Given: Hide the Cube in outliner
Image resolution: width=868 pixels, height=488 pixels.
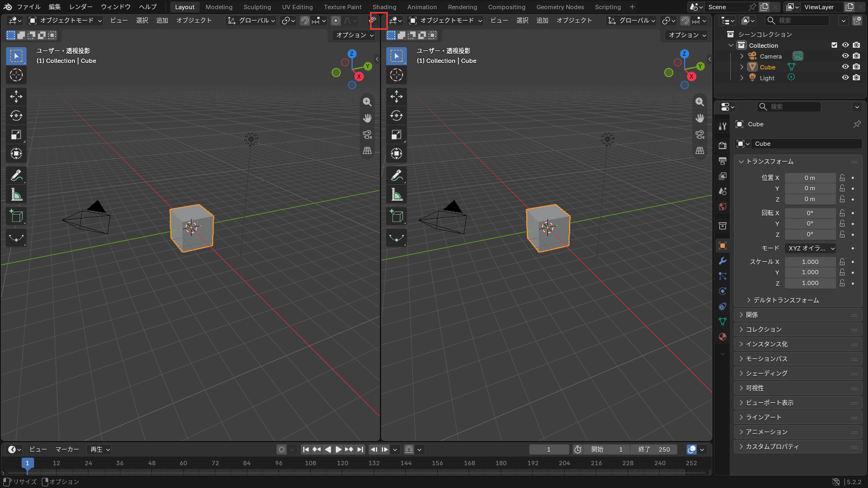Looking at the screenshot, I should [845, 67].
